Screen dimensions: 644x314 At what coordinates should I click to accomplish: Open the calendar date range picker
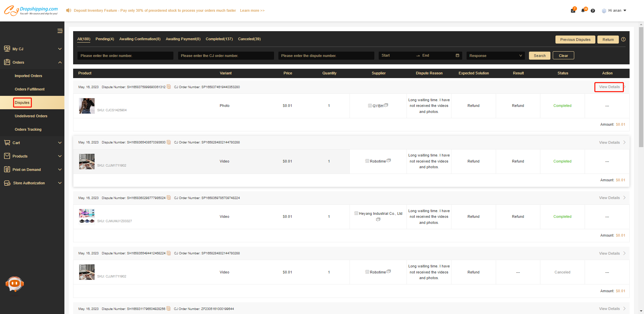pyautogui.click(x=457, y=56)
